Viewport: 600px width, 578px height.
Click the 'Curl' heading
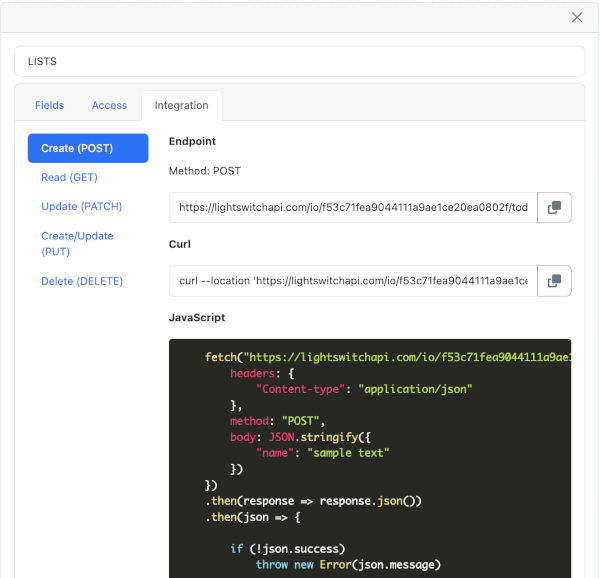click(x=179, y=244)
